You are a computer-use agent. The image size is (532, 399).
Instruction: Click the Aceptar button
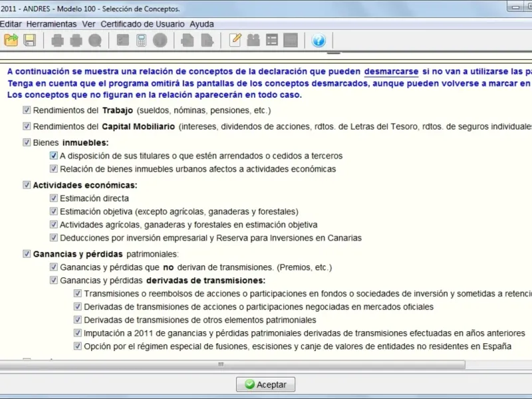click(265, 384)
